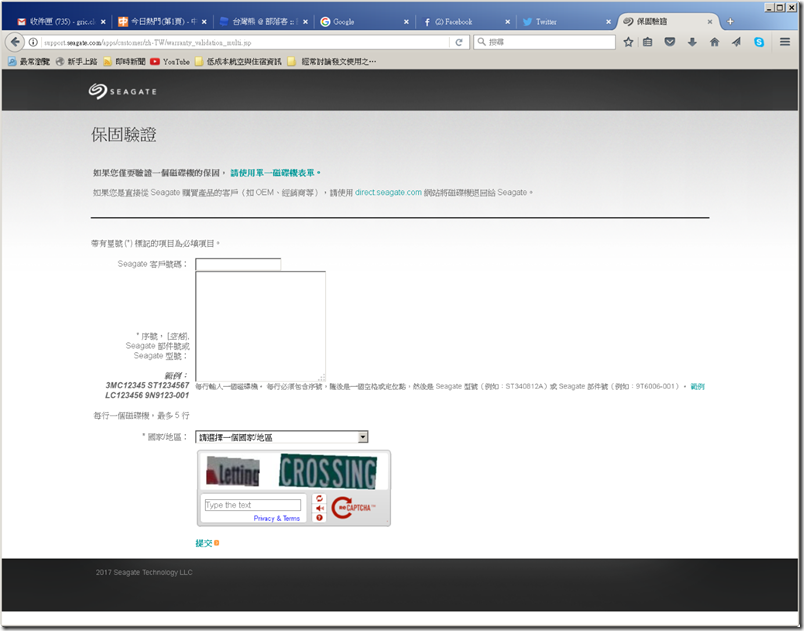The width and height of the screenshot is (804, 631).
Task: Close the Twitter tab
Action: point(608,22)
